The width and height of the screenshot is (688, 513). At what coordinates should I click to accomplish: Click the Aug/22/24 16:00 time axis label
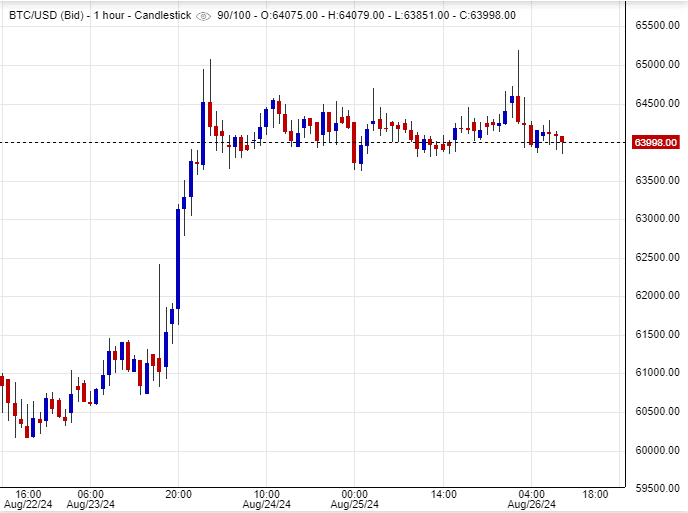(28, 499)
